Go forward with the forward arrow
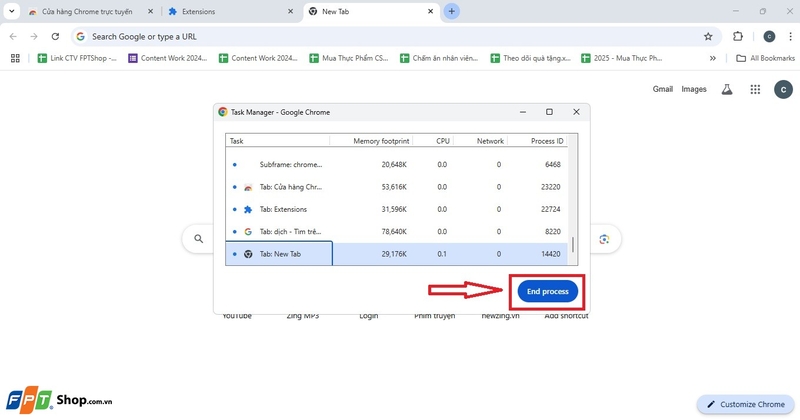Screen dimensions: 800x420 34,36
